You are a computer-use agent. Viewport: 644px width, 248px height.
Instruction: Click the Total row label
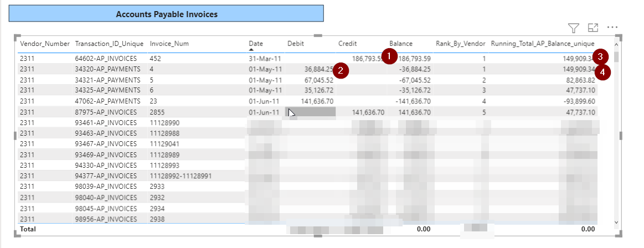(x=28, y=229)
